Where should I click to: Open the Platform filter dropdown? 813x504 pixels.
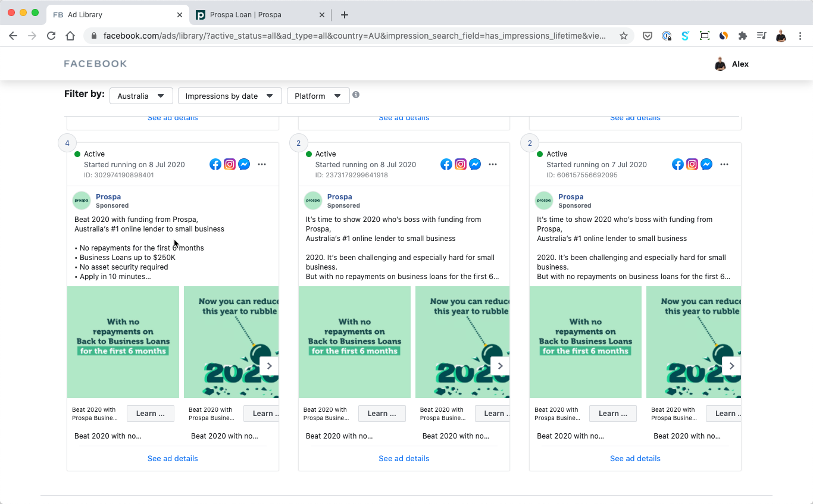point(318,96)
